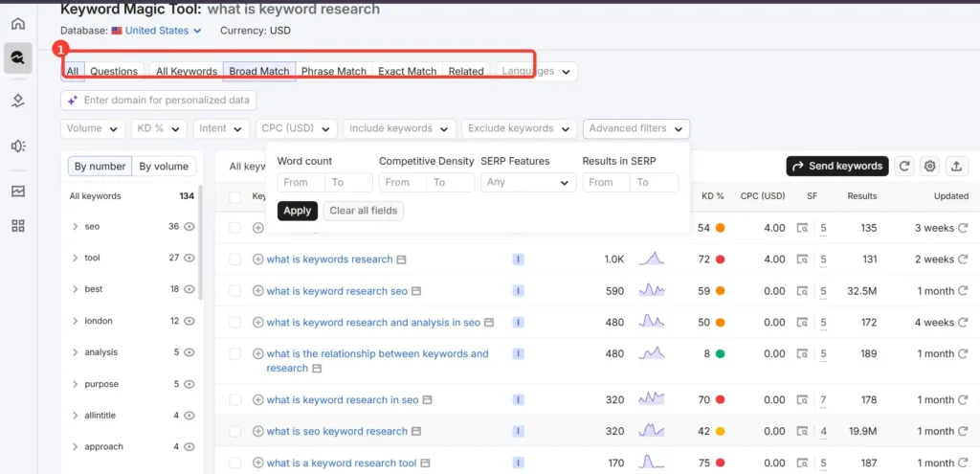Open the Home icon in left sidebar
Image resolution: width=980 pixels, height=474 pixels.
[18, 24]
